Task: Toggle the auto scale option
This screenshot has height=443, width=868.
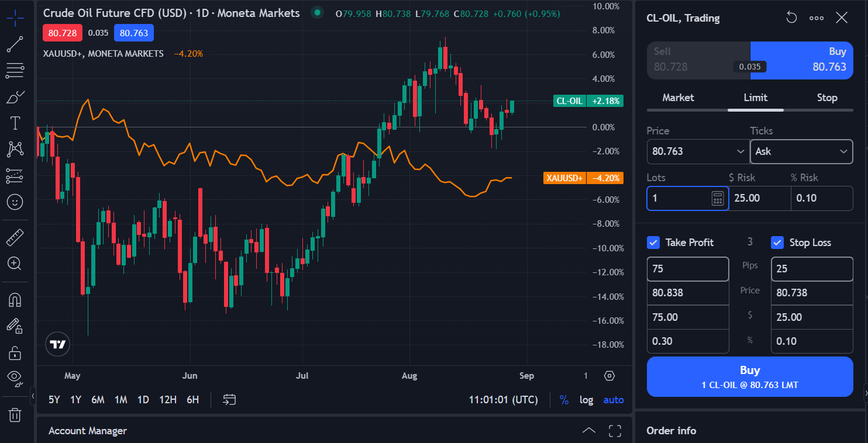Action: tap(614, 400)
